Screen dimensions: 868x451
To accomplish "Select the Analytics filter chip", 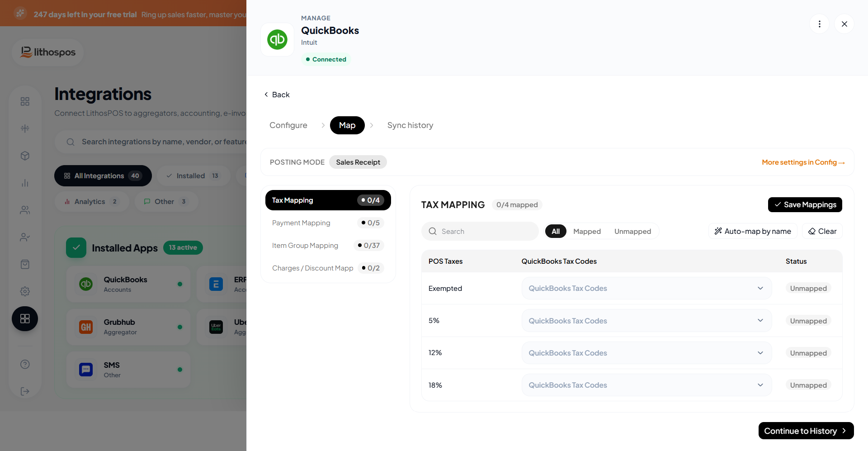I will tap(91, 201).
